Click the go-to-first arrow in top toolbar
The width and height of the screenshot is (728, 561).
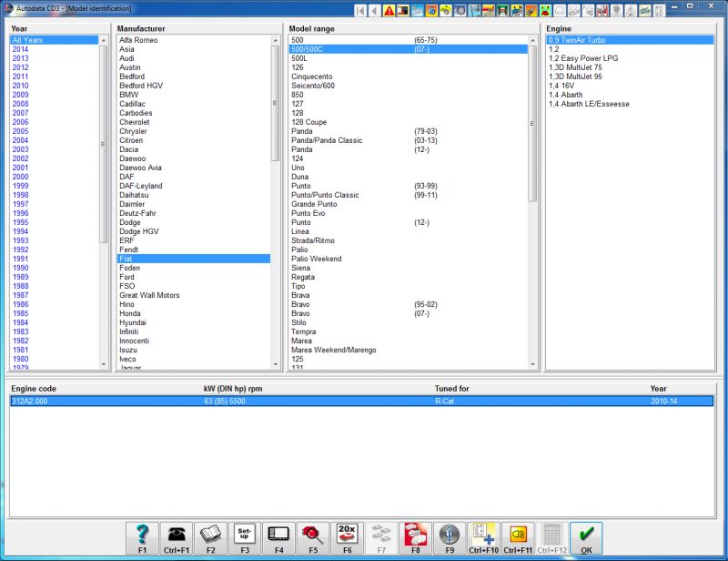pos(360,10)
